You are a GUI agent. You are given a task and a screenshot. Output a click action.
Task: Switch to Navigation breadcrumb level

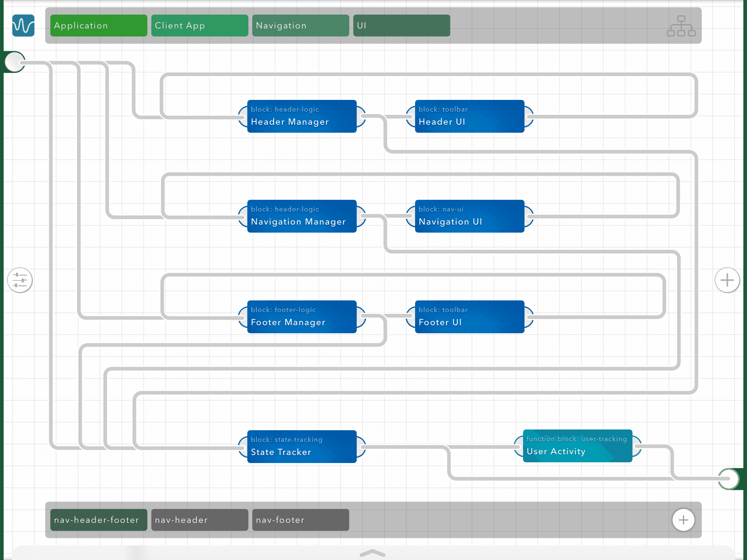click(x=300, y=26)
